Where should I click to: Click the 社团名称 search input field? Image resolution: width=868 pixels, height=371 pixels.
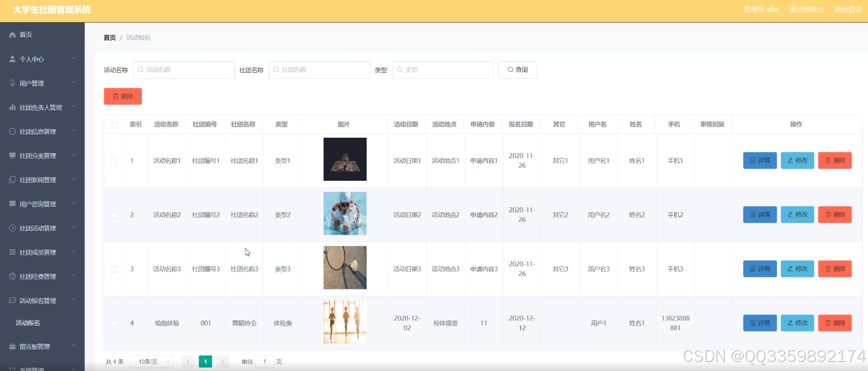320,70
